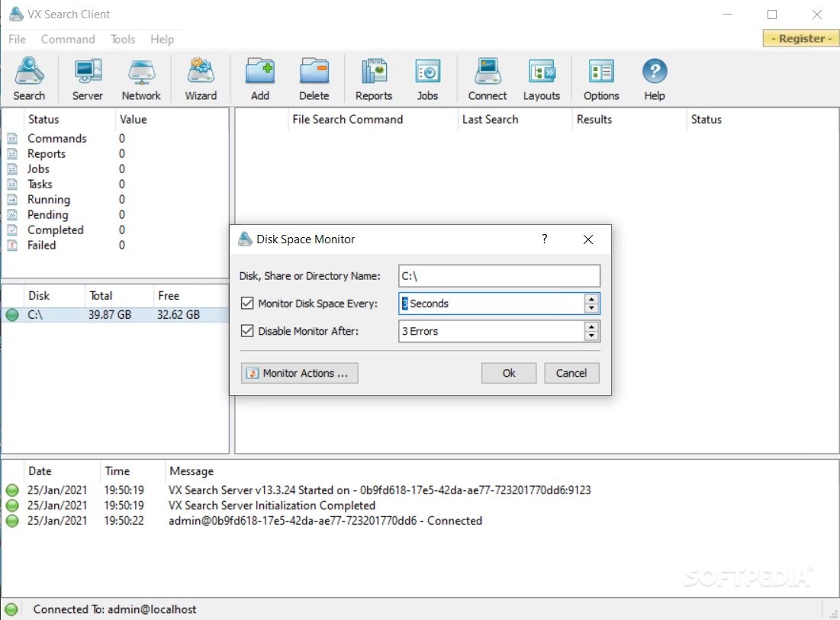Viewport: 840px width, 620px height.
Task: Open the Network toolbar icon
Action: [x=141, y=79]
